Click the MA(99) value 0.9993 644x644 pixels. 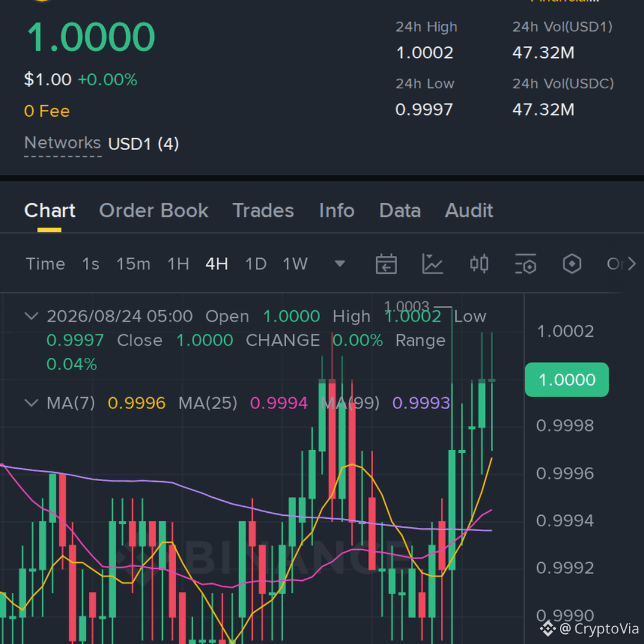pos(421,403)
